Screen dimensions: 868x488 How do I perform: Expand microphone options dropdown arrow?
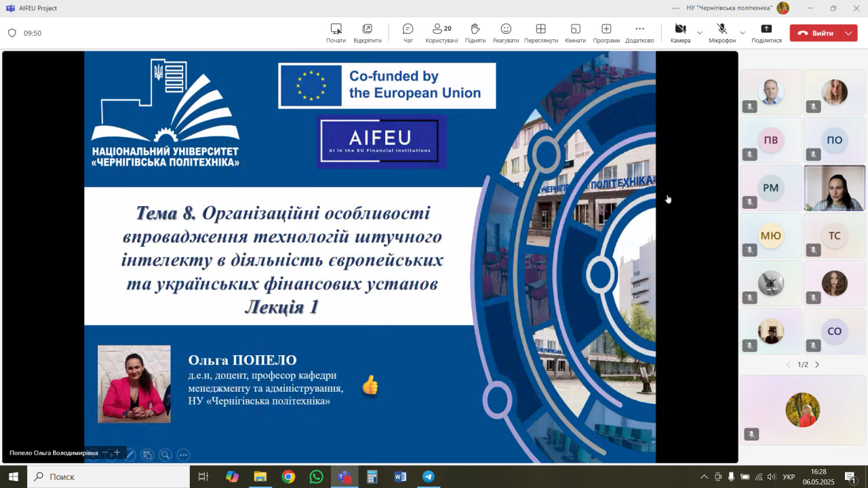coord(743,33)
